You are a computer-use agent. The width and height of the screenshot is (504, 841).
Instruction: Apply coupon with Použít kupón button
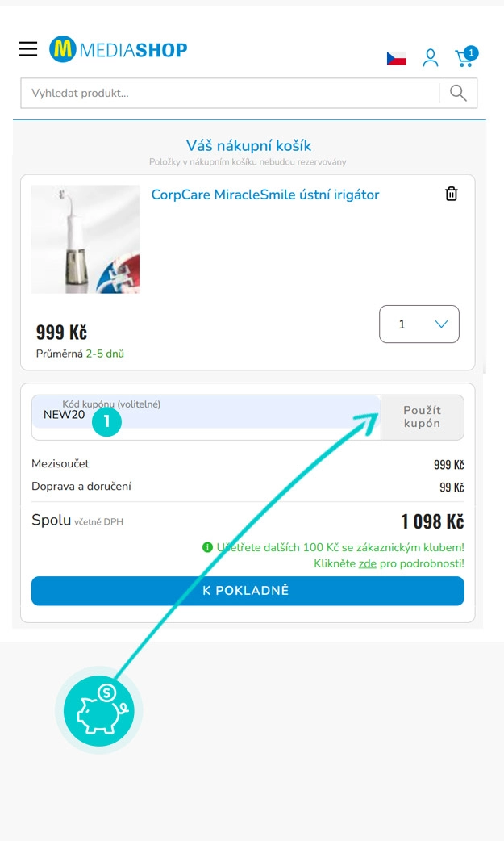point(423,417)
